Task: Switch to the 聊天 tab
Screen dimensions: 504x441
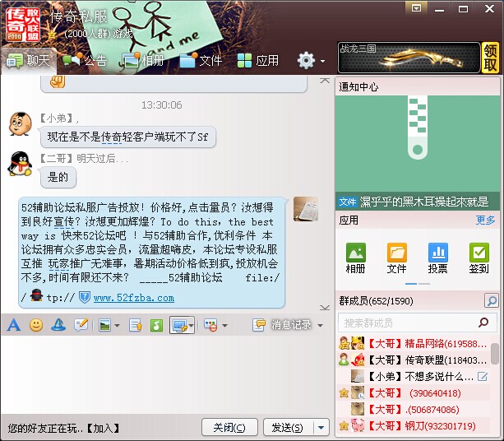Action: pyautogui.click(x=28, y=60)
